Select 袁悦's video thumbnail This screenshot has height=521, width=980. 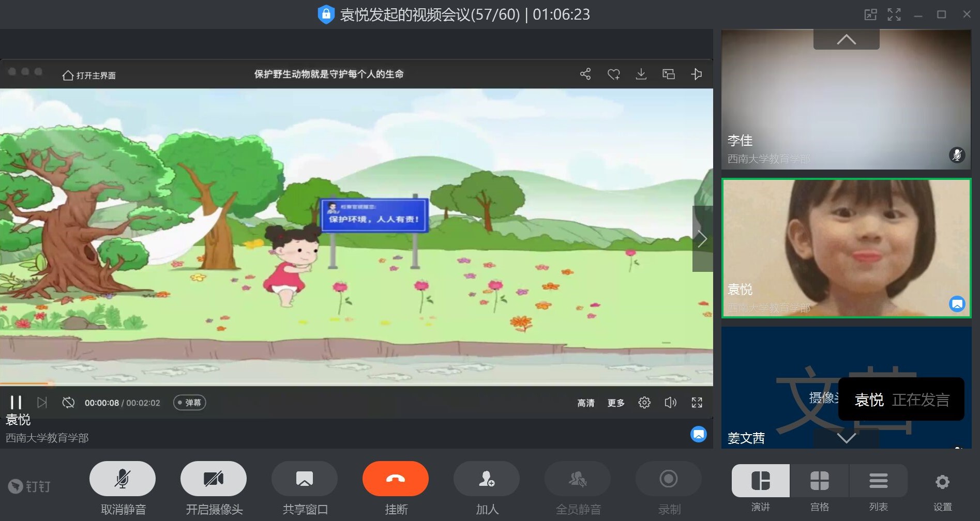point(846,248)
